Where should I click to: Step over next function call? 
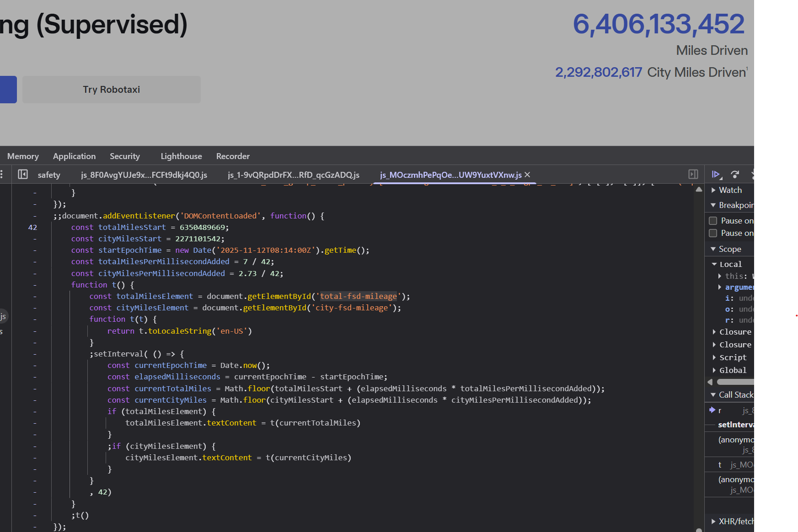[735, 174]
